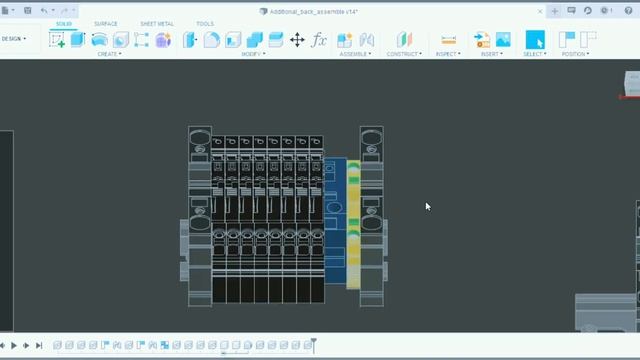Select the Insert Canvas image tool

[x=503, y=40]
